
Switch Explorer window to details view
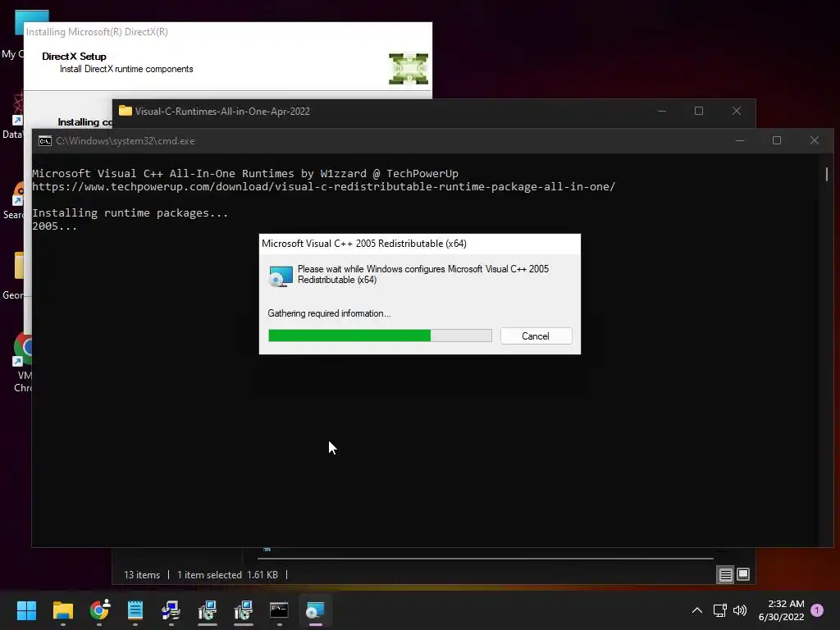[725, 575]
